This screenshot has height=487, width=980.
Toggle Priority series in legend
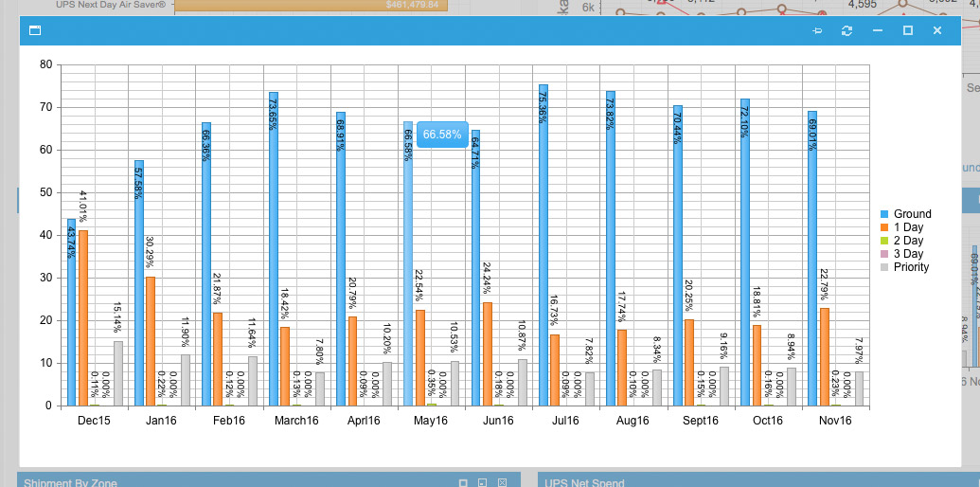pos(911,267)
